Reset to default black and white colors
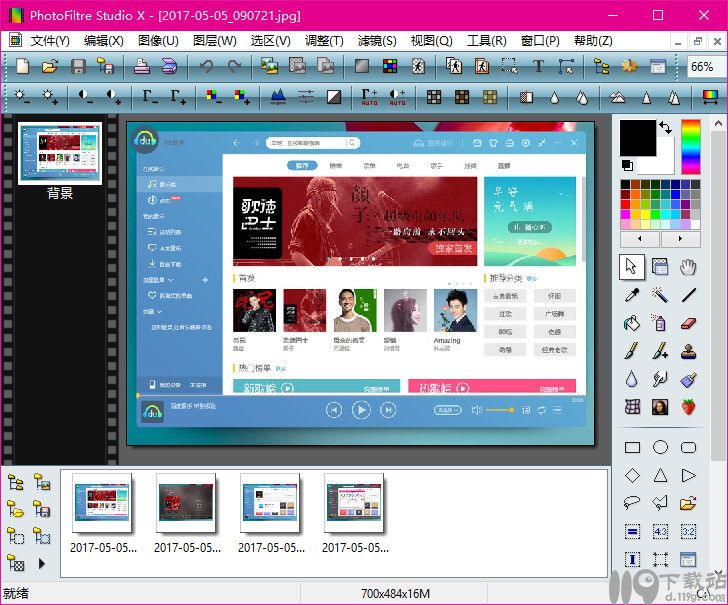 click(627, 165)
